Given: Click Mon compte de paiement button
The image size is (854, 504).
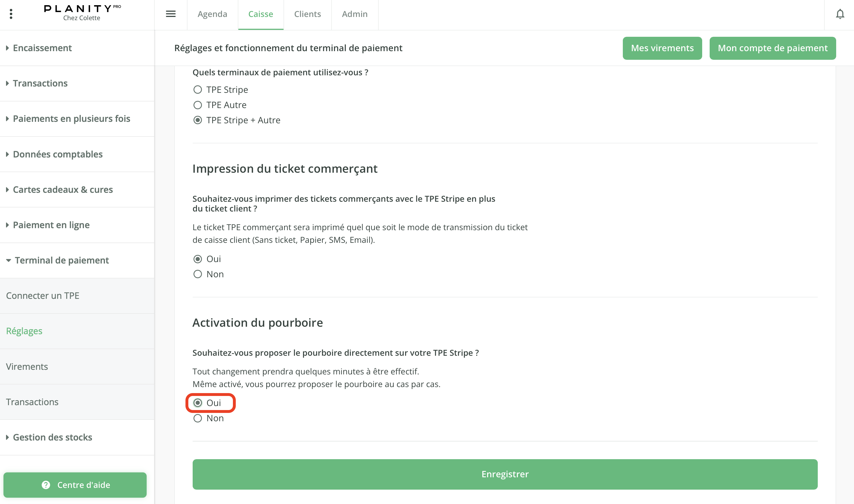Looking at the screenshot, I should (x=772, y=48).
